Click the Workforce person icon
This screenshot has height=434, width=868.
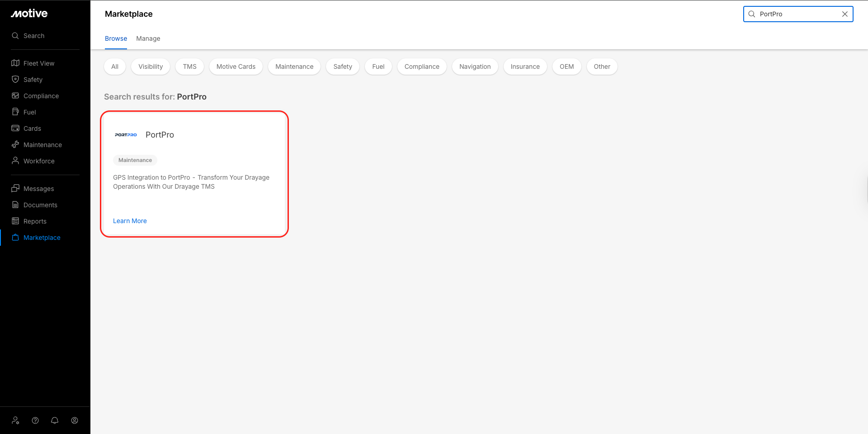(15, 161)
